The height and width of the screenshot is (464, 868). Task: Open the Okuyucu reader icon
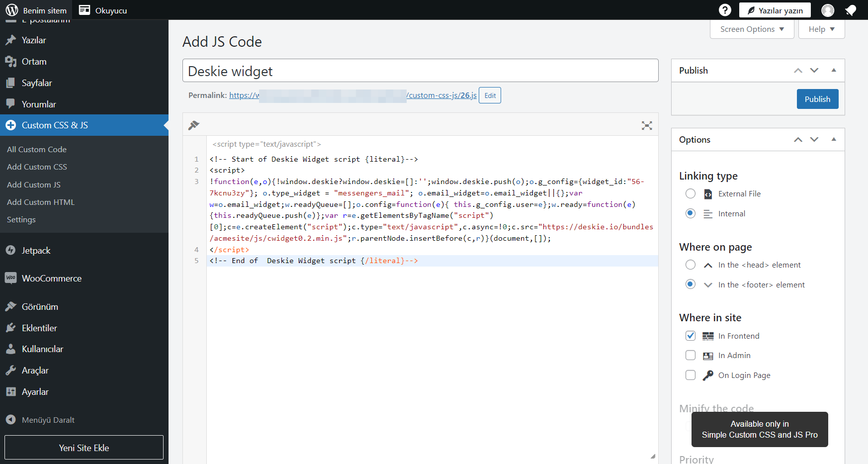pos(85,10)
